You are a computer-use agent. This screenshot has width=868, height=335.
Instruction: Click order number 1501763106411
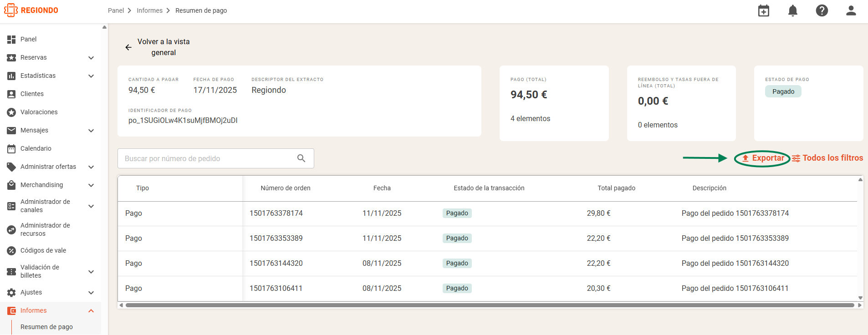[x=276, y=288]
